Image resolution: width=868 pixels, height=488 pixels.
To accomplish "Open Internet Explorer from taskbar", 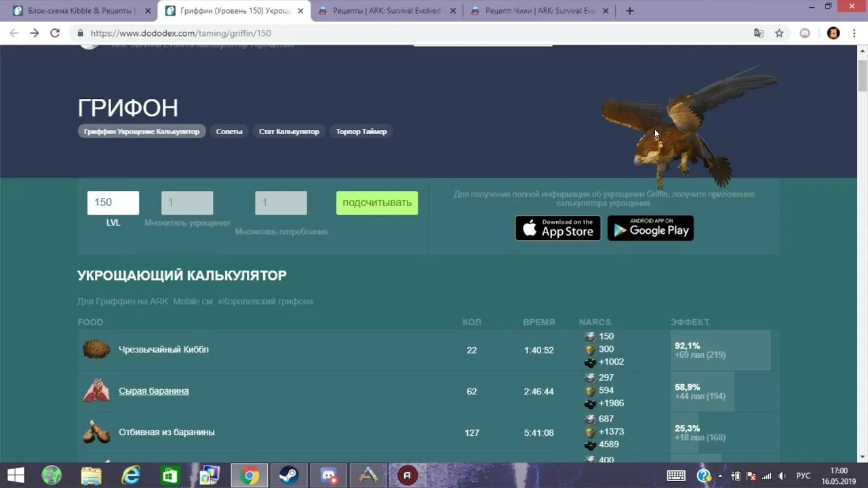I will click(x=130, y=476).
